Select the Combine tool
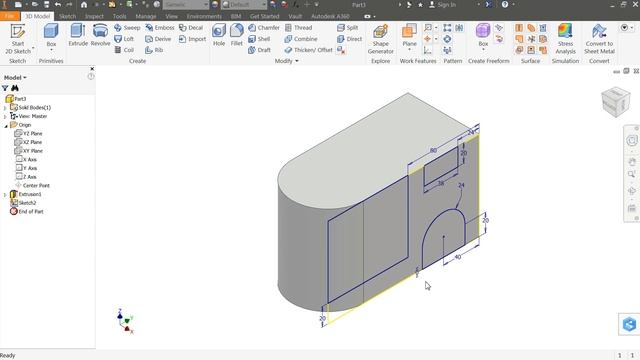The width and height of the screenshot is (640, 360). tap(301, 39)
